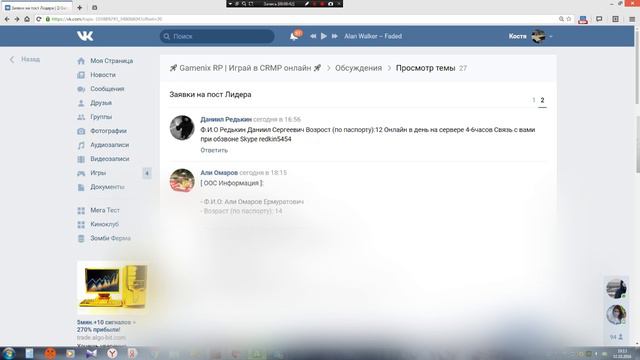The width and height of the screenshot is (640, 360).
Task: Select the Заявки на пост Лидера tab
Action: (x=36, y=8)
